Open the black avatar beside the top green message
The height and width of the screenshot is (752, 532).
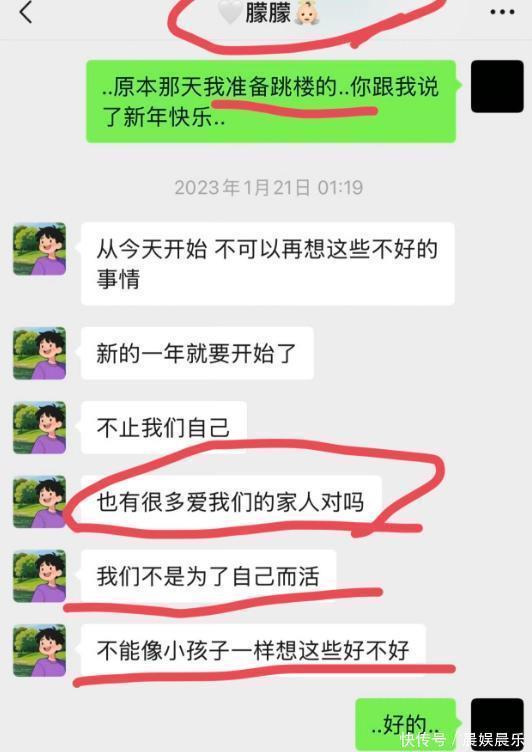pos(497,86)
